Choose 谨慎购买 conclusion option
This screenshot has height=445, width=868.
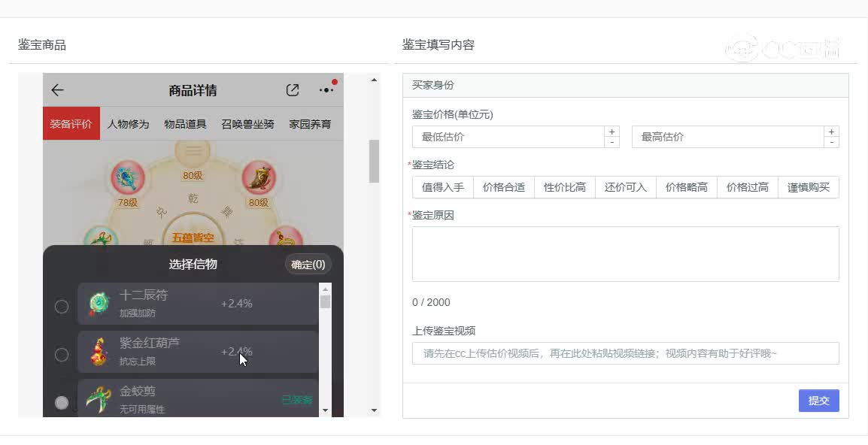pos(809,187)
